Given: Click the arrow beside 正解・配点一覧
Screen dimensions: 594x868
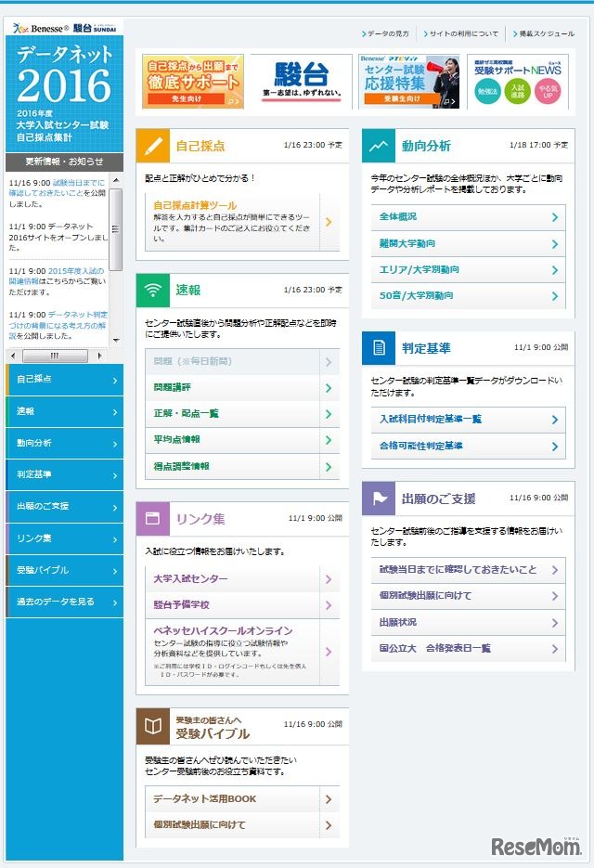Looking at the screenshot, I should tap(329, 414).
